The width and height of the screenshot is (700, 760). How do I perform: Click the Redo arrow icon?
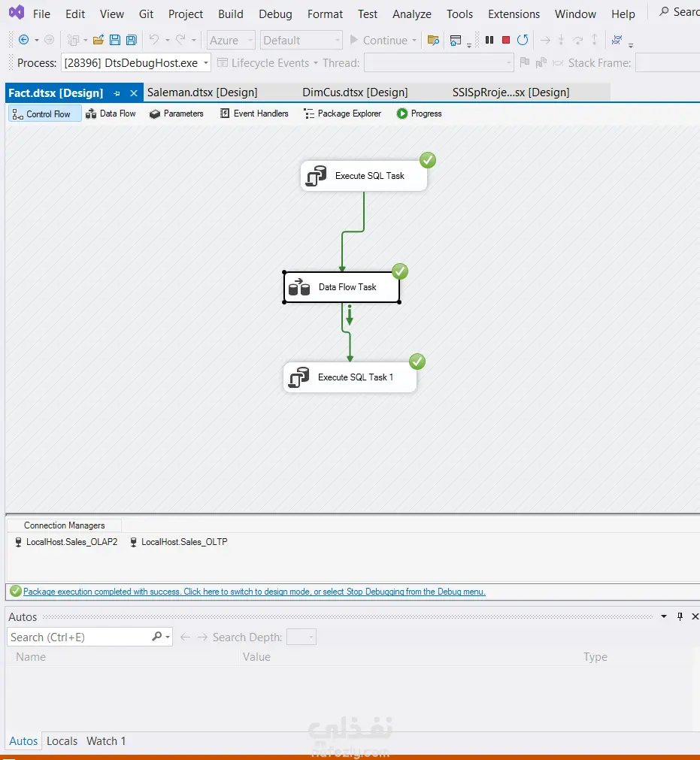(x=180, y=40)
